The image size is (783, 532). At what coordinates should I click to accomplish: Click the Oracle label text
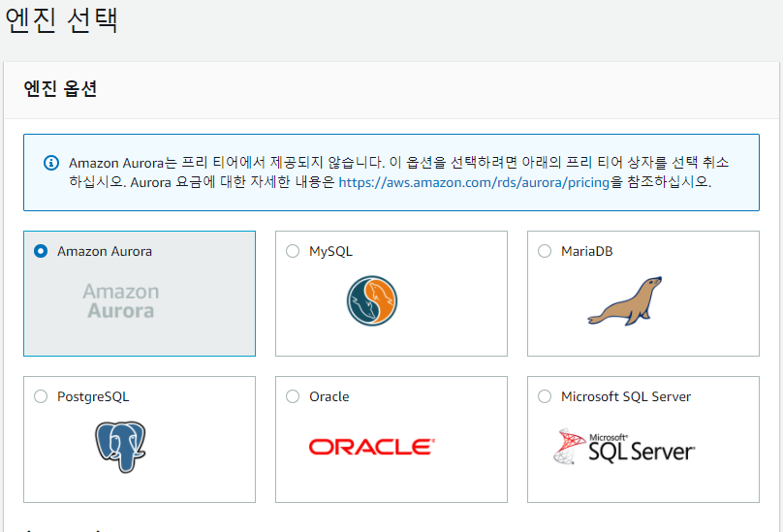point(329,396)
